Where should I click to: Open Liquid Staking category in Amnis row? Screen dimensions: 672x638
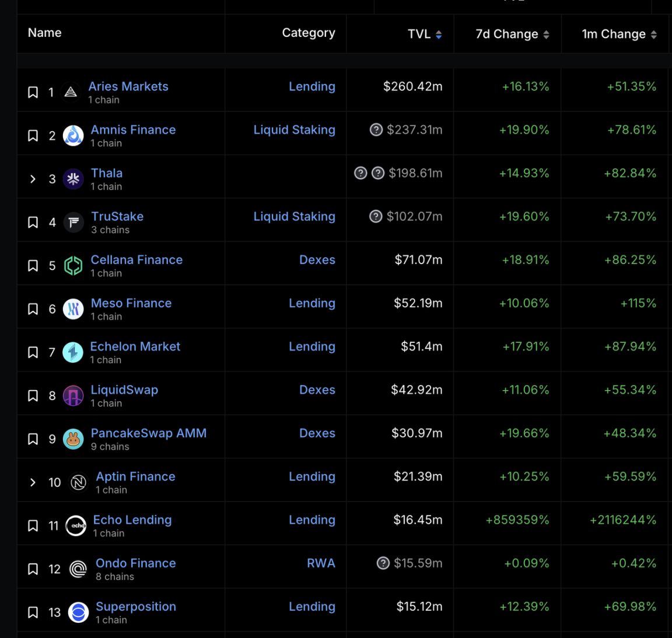(x=295, y=129)
